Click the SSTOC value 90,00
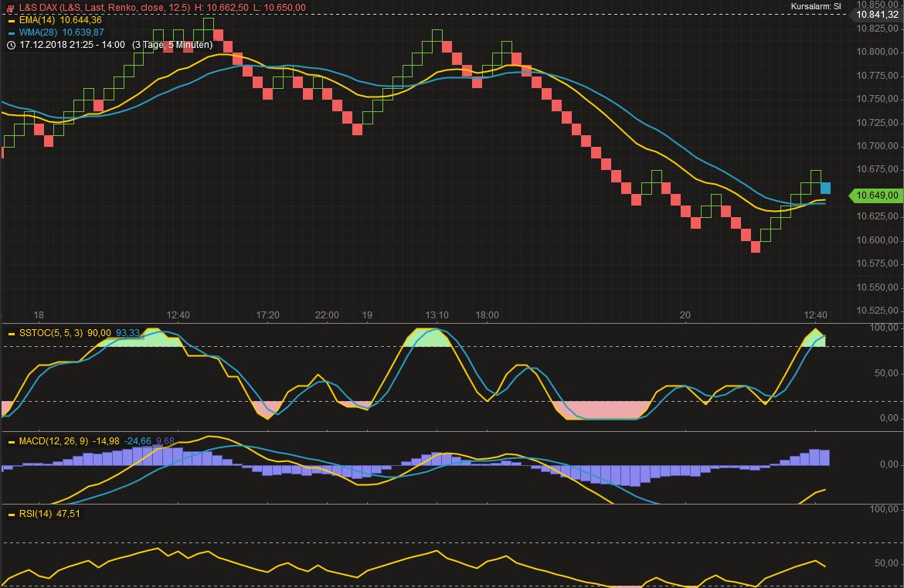This screenshot has height=588, width=904. point(99,333)
